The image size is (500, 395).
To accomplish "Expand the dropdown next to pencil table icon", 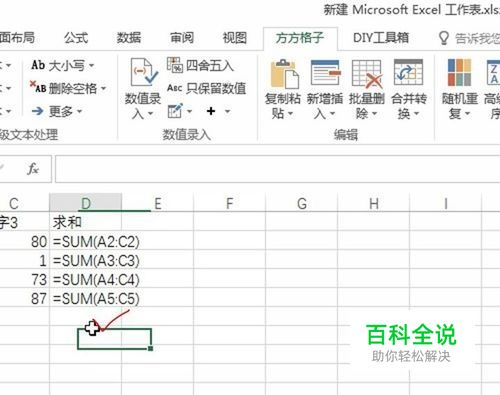I will click(189, 111).
